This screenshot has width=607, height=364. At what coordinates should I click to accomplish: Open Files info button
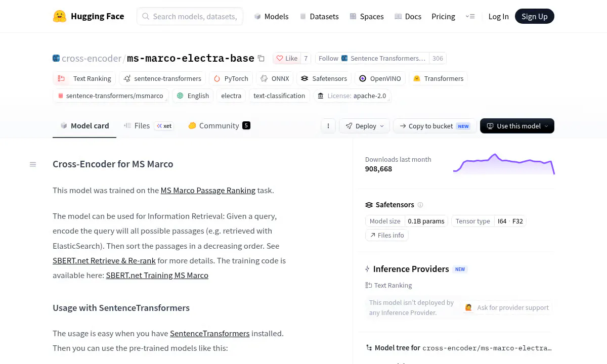tap(387, 235)
